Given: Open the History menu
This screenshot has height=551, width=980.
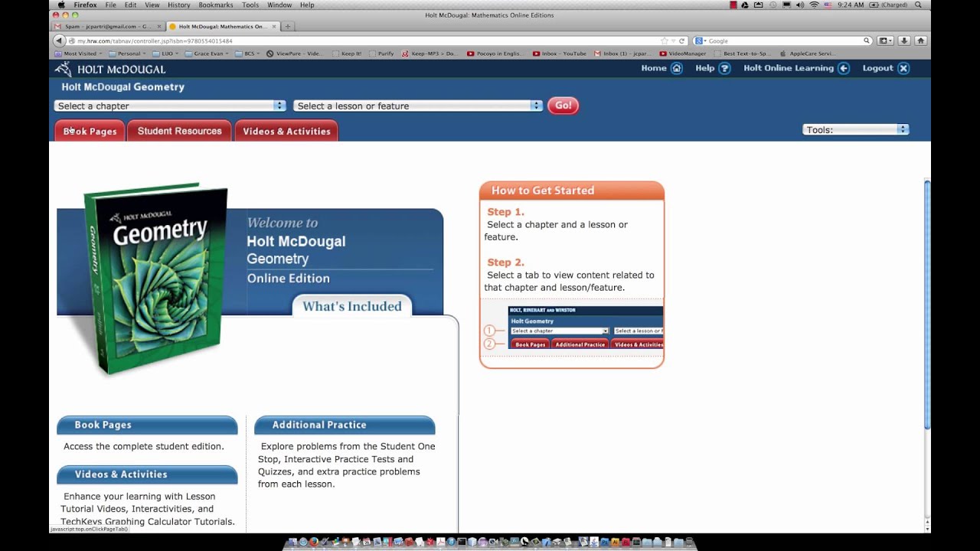Looking at the screenshot, I should click(x=178, y=5).
